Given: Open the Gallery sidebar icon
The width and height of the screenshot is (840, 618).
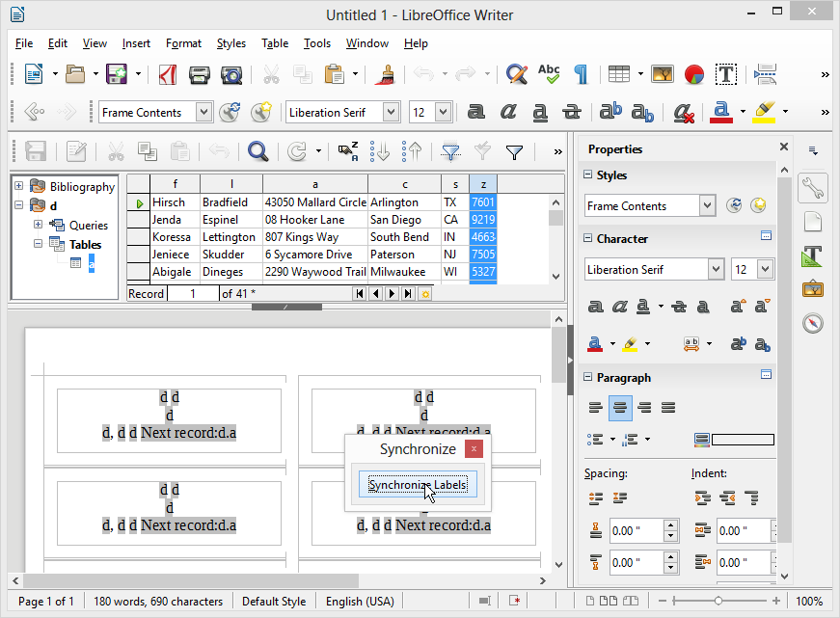Looking at the screenshot, I should [x=812, y=288].
